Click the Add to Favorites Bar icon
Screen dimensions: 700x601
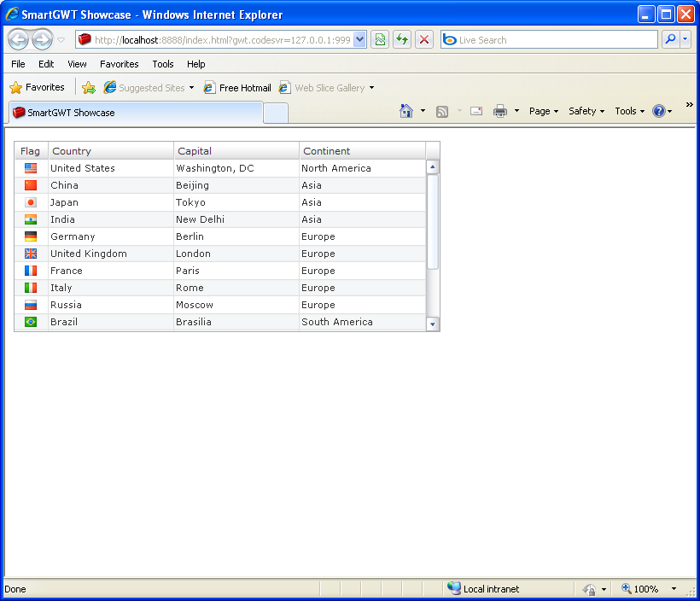(x=89, y=88)
